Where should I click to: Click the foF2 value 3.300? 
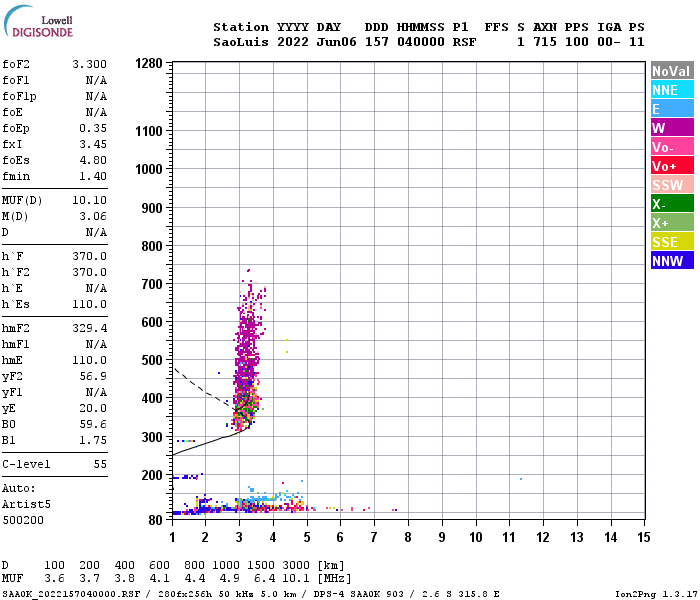click(89, 64)
